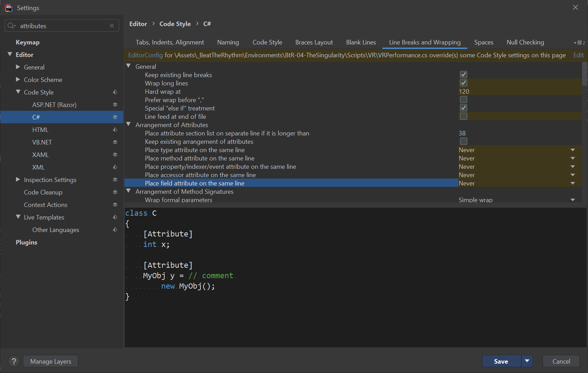Switch to the Blank Lines tab

(x=361, y=42)
